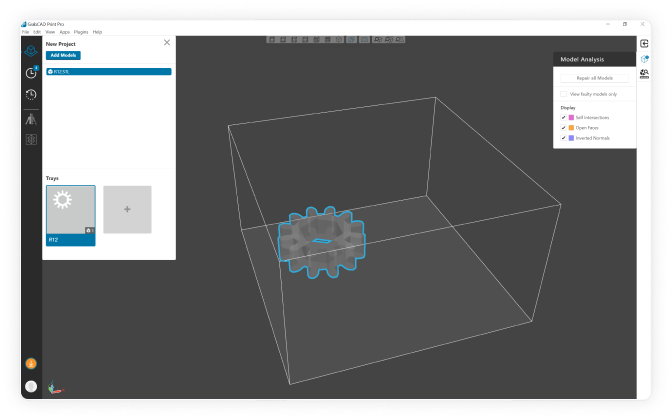Click the top icon in right sidebar
Viewport: 672px width, 420px height.
[x=644, y=43]
